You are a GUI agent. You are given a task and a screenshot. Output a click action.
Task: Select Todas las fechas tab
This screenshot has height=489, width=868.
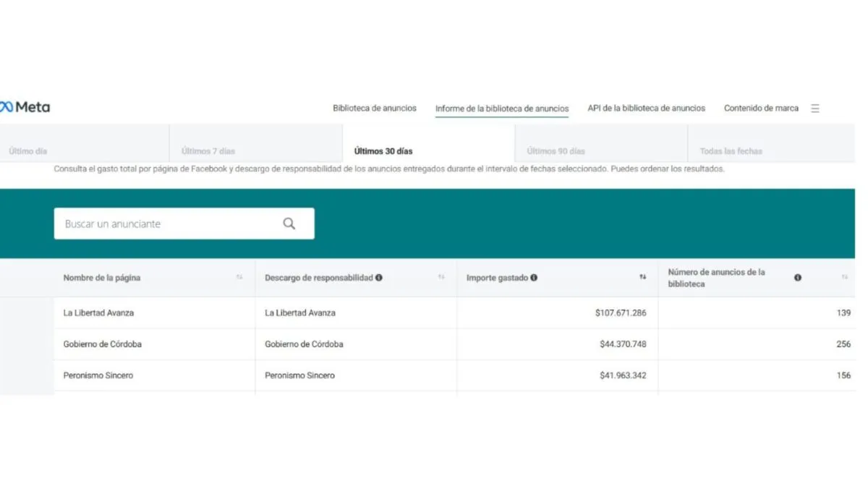click(x=731, y=151)
